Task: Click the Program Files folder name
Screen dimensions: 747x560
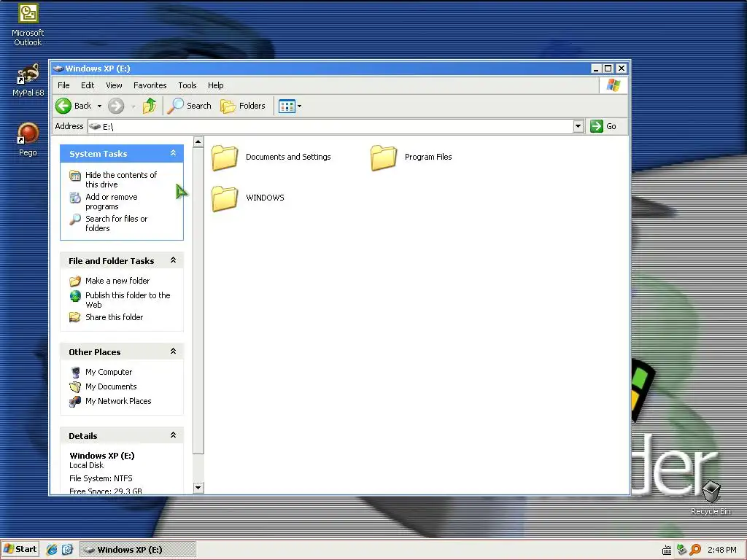Action: 428,157
